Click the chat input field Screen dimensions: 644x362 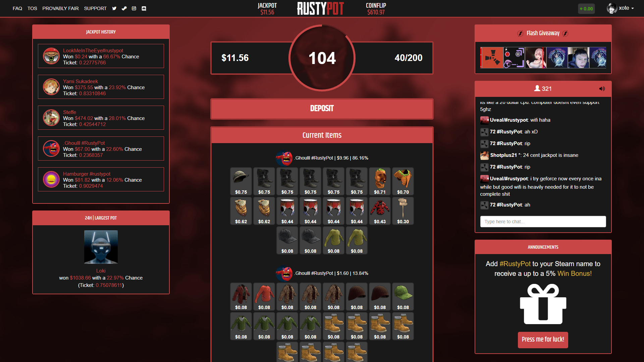[543, 222]
